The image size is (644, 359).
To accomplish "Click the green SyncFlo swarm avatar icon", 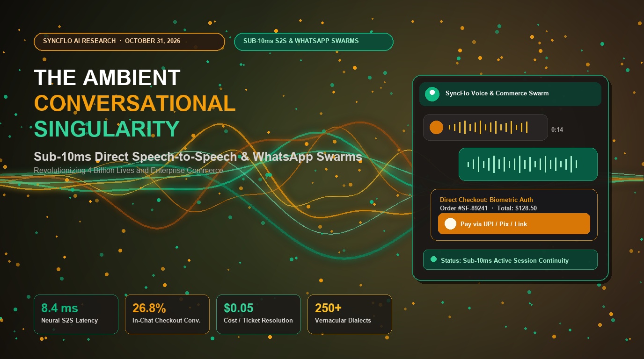I will click(x=432, y=94).
